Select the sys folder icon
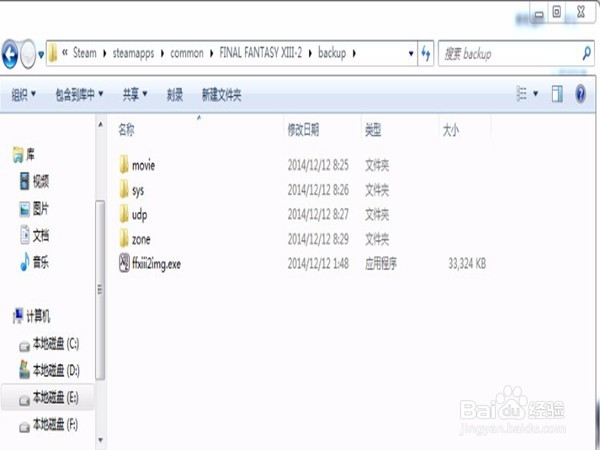Viewport: 600px width, 450px height. click(124, 189)
